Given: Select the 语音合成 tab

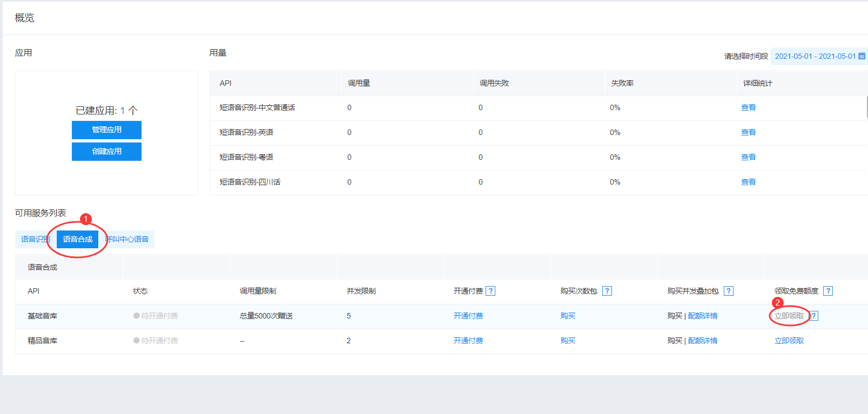Looking at the screenshot, I should 77,239.
